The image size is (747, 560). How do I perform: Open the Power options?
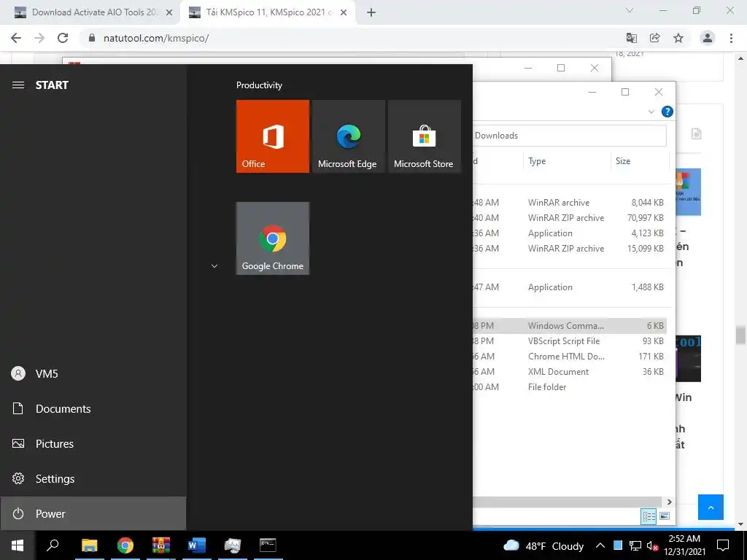(93, 514)
